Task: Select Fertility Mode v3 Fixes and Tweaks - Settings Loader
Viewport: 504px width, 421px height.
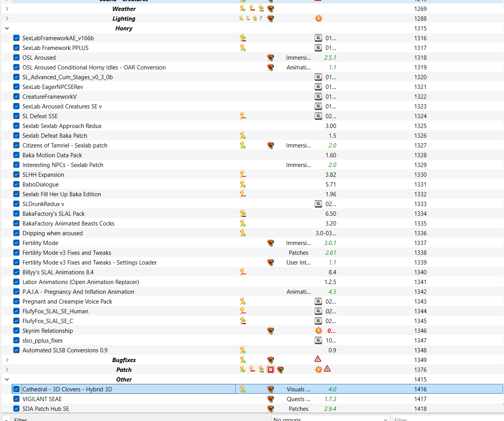Action: click(252, 262)
